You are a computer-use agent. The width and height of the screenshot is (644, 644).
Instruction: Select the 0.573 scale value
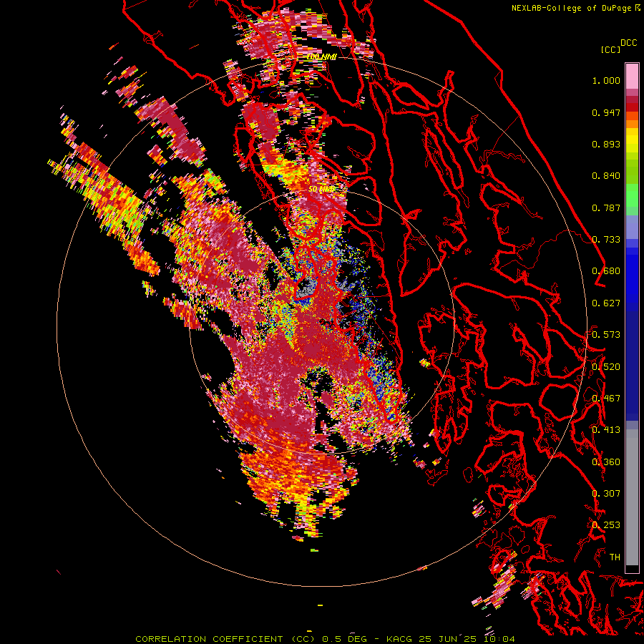click(606, 335)
